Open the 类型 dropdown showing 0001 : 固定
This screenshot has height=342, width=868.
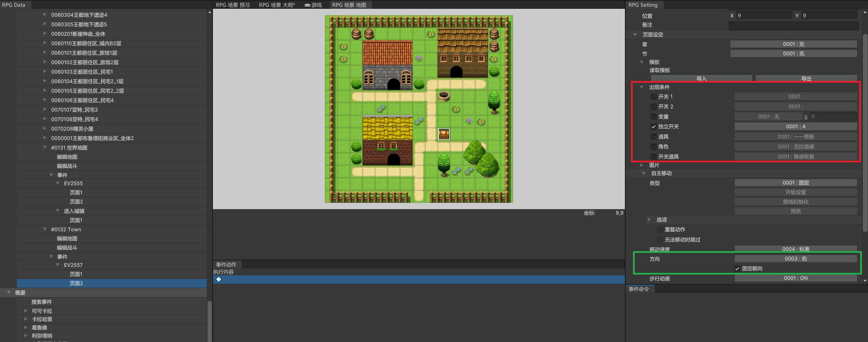pyautogui.click(x=795, y=183)
